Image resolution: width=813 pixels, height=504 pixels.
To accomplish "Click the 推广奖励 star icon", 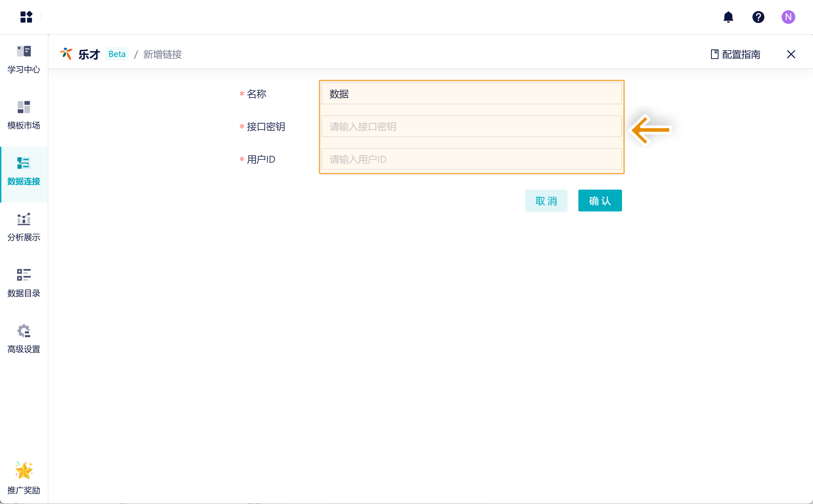I will (24, 471).
